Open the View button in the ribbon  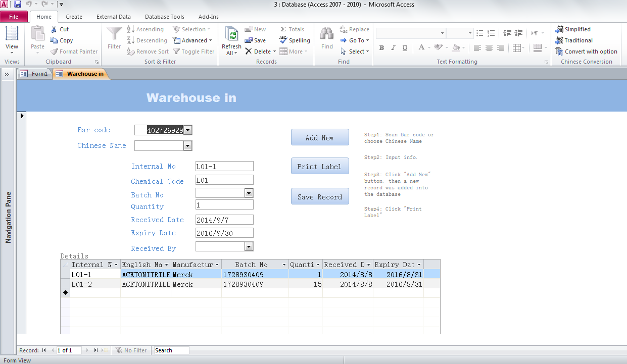[x=12, y=40]
